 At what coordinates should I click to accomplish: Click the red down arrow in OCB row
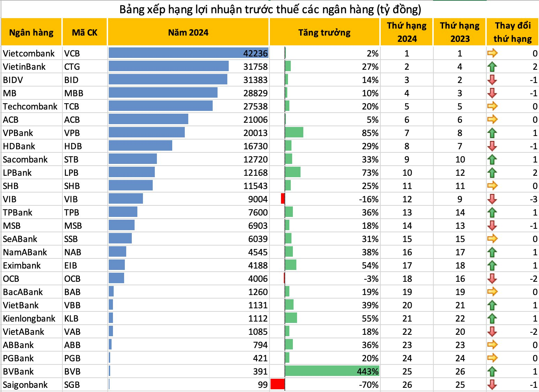pos(492,279)
